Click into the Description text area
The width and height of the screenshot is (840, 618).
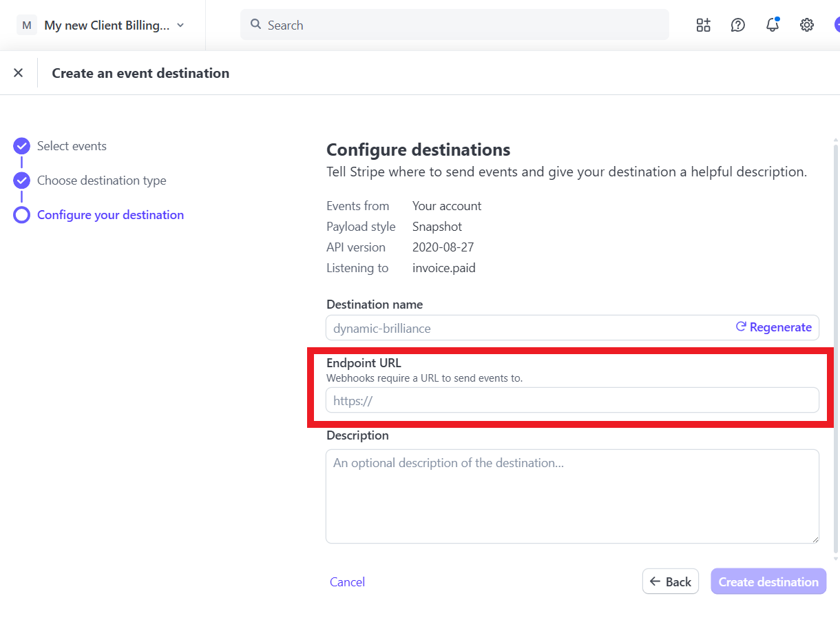[571, 496]
